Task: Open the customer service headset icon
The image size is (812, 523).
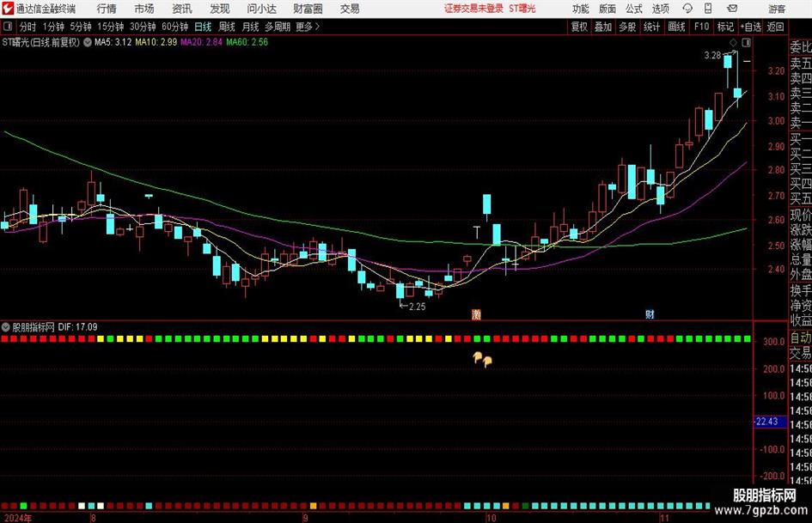Action: [x=687, y=9]
